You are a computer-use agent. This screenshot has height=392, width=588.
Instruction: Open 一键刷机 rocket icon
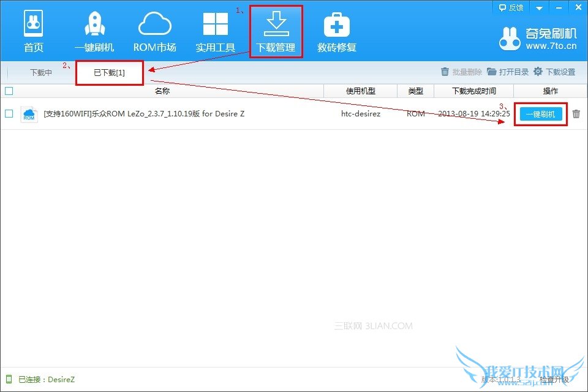tap(94, 31)
